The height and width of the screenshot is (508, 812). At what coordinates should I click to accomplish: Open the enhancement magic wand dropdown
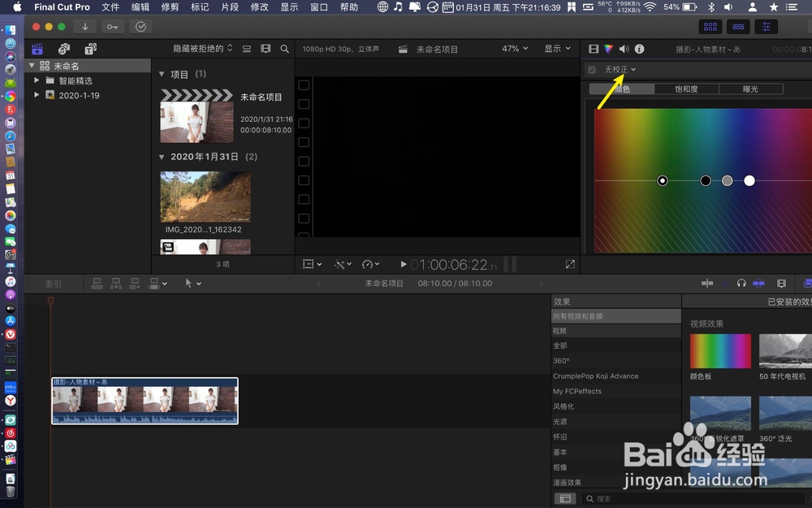click(343, 264)
